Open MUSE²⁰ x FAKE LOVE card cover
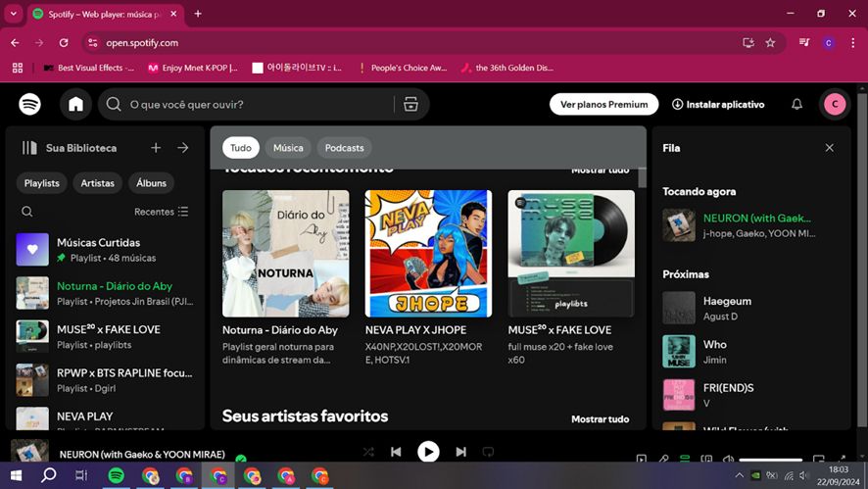This screenshot has height=489, width=868. point(571,254)
